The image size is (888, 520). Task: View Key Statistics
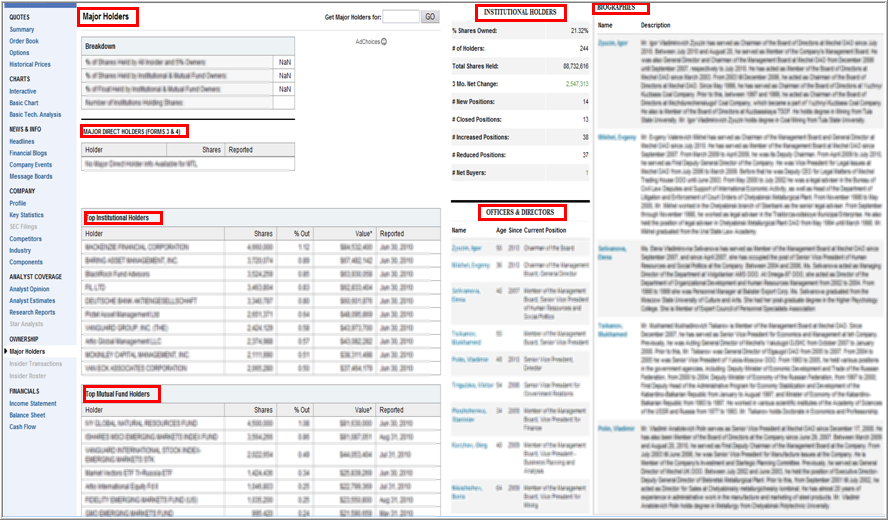click(26, 215)
